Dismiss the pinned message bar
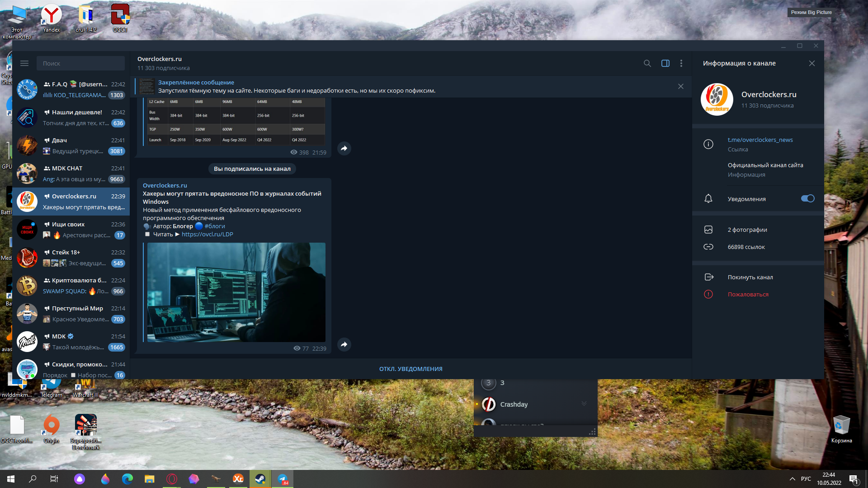 681,86
